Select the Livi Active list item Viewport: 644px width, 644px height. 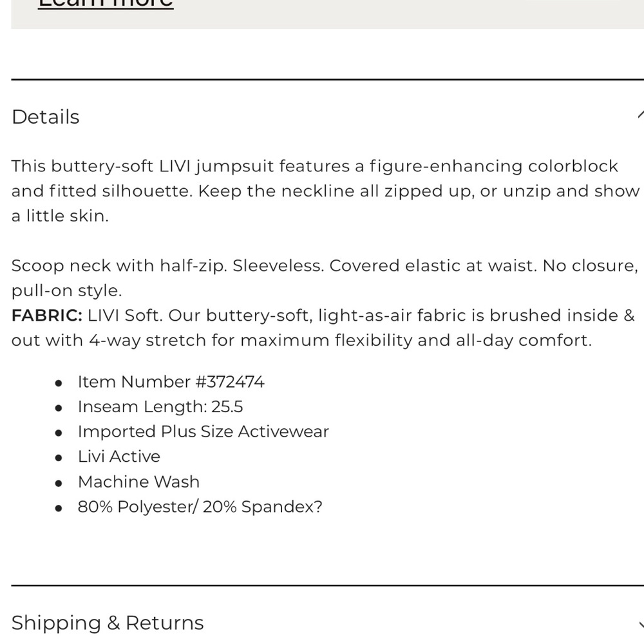click(x=119, y=457)
